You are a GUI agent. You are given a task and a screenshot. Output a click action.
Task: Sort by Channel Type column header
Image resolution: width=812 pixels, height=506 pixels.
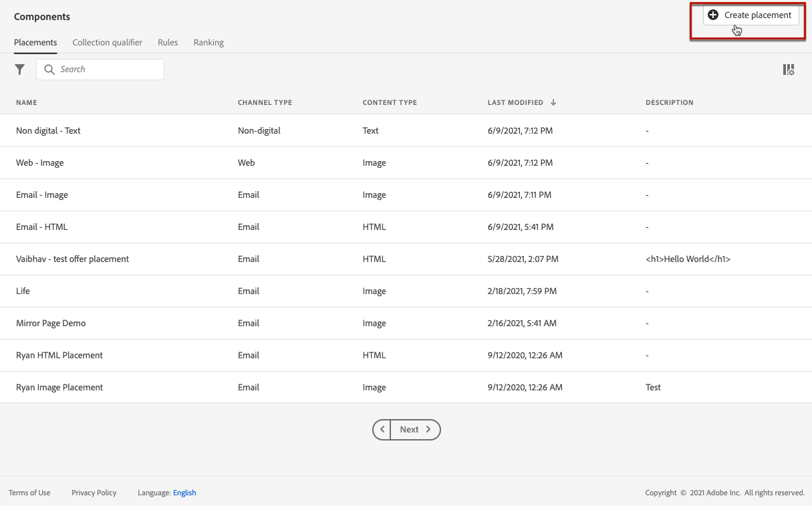(x=265, y=103)
